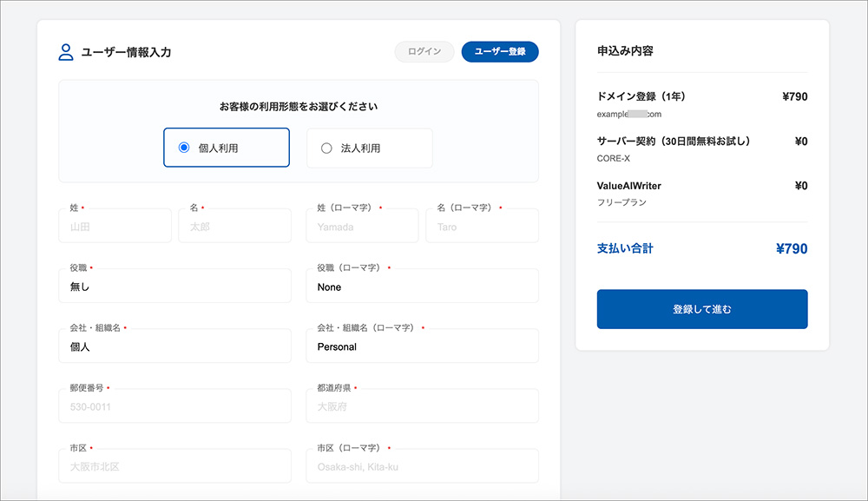Click the 役職（ローマ字）field containing None
868x501 pixels.
click(x=422, y=286)
